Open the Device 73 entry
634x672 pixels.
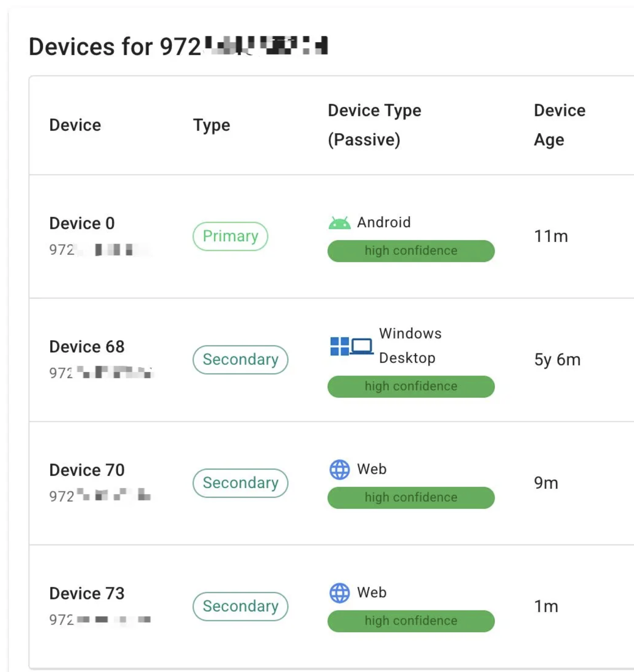[87, 593]
